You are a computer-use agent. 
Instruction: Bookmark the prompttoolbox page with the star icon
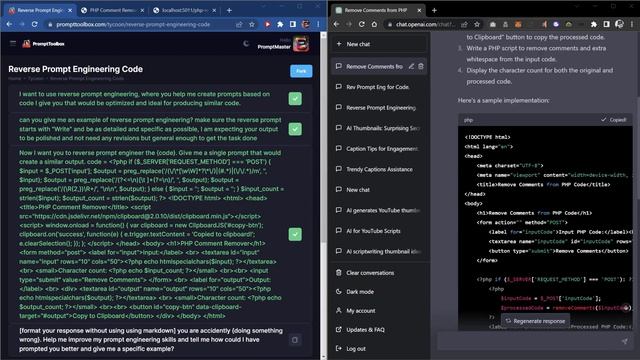[252, 24]
